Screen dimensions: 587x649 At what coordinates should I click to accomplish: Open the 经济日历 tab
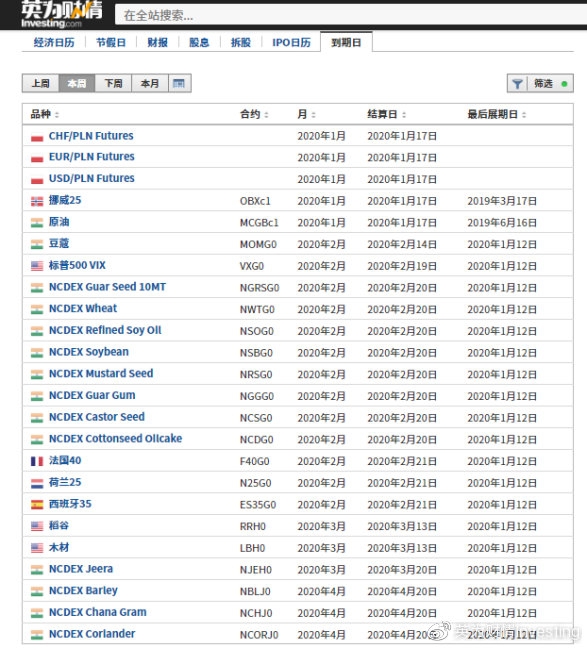[x=54, y=43]
